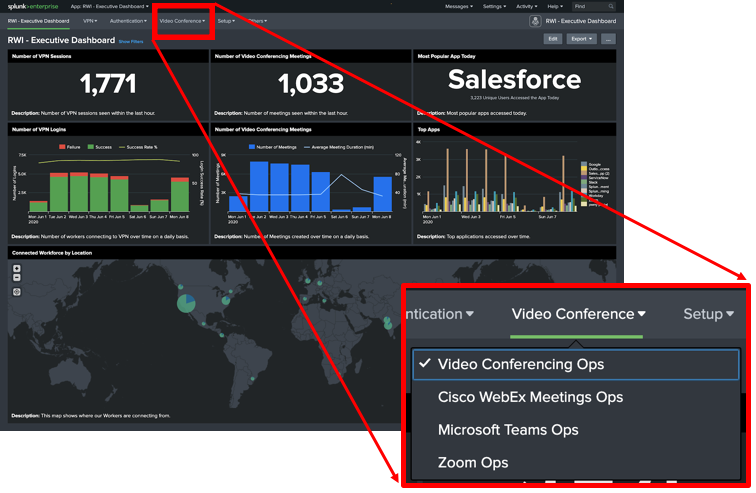The image size is (756, 493).
Task: Expand the Settings menu in top bar
Action: [x=493, y=6]
